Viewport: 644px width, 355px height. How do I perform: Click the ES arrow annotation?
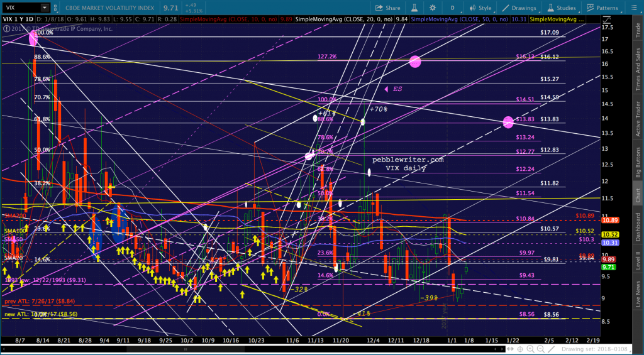click(x=394, y=89)
